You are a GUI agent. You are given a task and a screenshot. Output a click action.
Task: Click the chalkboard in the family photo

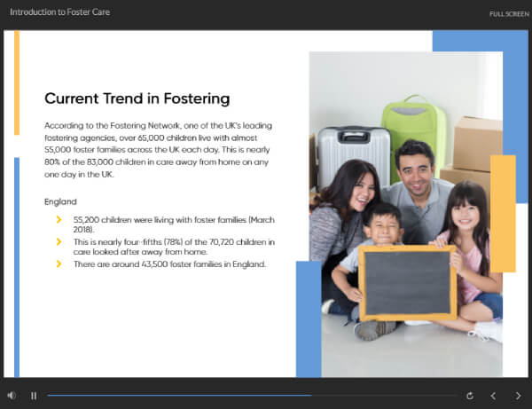[407, 282]
